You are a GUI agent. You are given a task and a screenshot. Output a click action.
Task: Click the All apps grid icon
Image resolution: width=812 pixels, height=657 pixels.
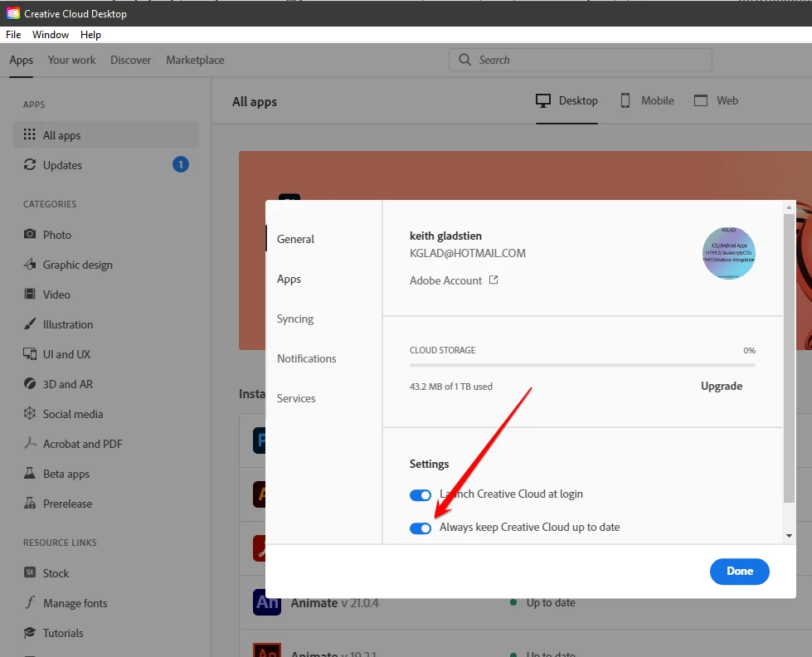click(x=30, y=134)
